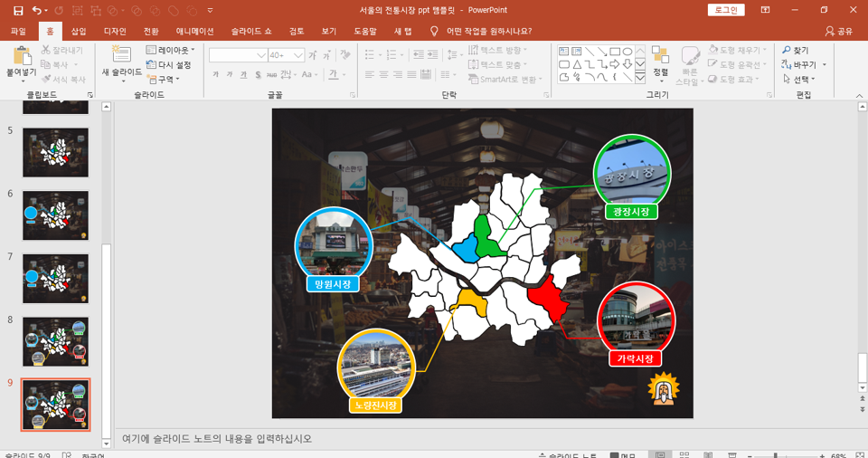Align text to the left
Screen dimensions: 868x458
370,74
